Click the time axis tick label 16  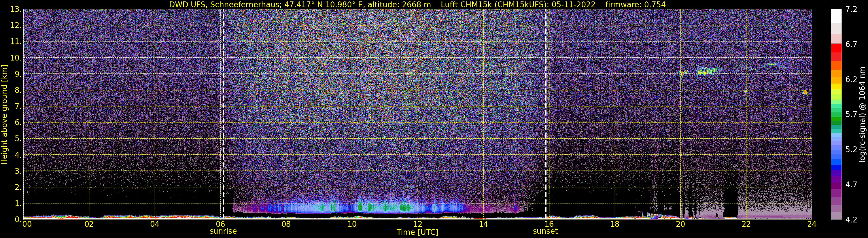(549, 224)
